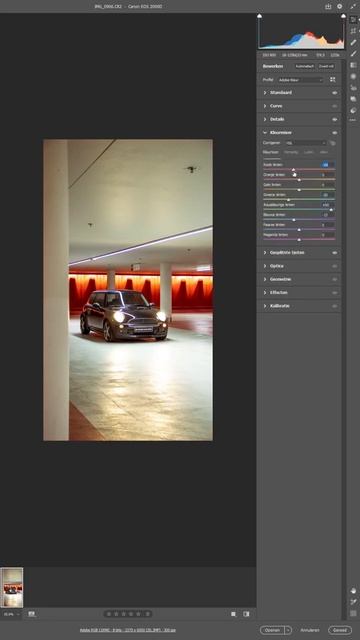Open the Presets panel icon
The image size is (360, 640).
coord(353,110)
